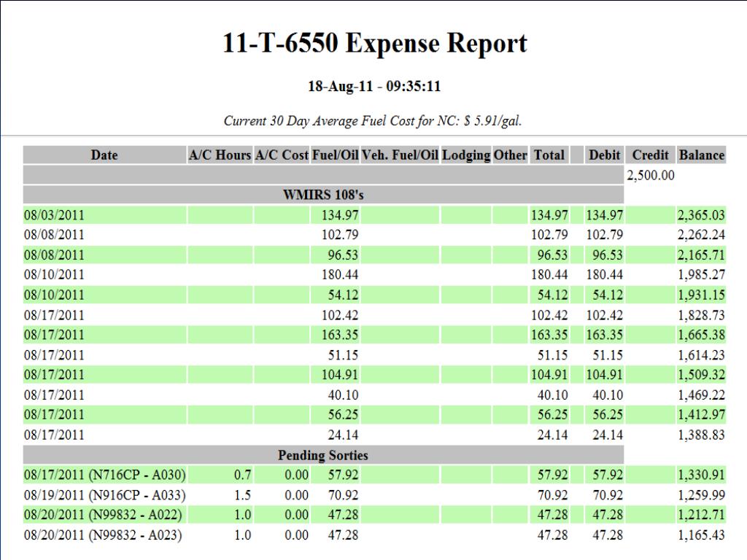Click the "WMIRS 108's" section heading
747x560 pixels.
323,195
